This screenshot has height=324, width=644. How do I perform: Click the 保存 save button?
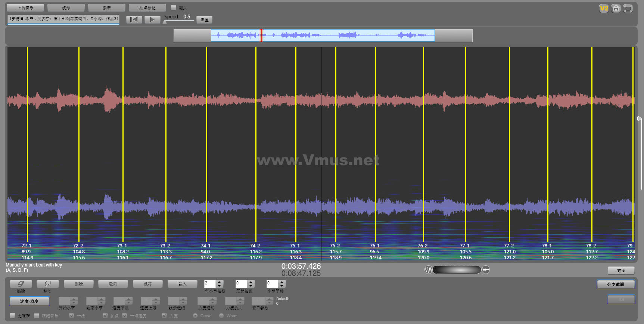coord(148,284)
